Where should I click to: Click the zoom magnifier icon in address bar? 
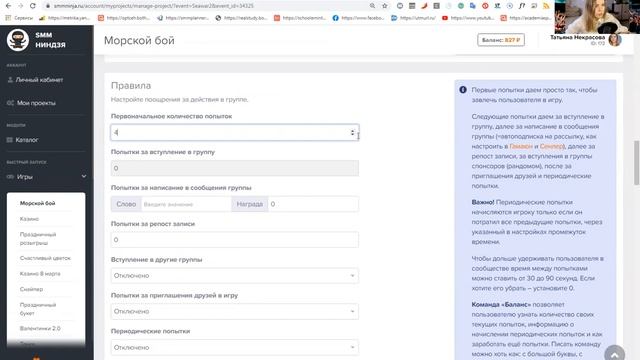coord(372,6)
